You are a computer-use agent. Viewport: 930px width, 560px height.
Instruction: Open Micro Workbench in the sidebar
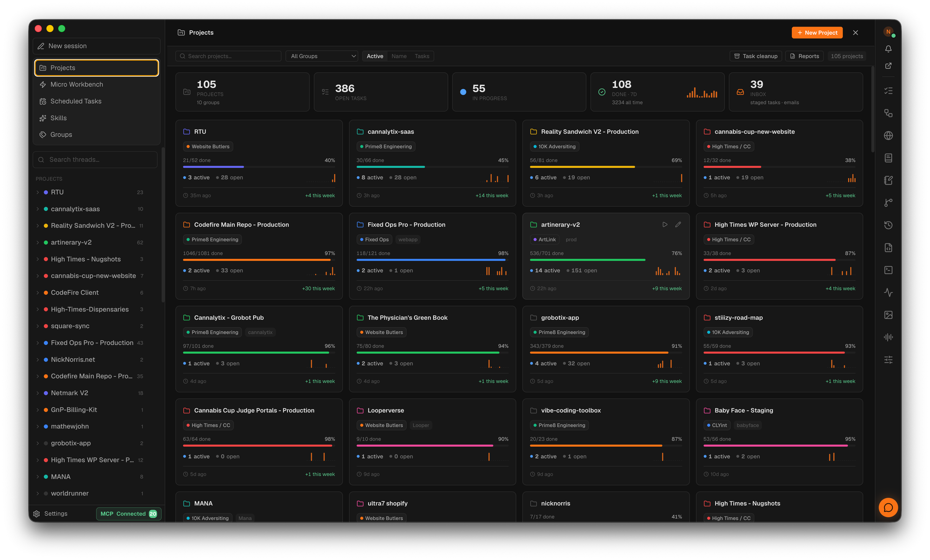[x=97, y=85]
